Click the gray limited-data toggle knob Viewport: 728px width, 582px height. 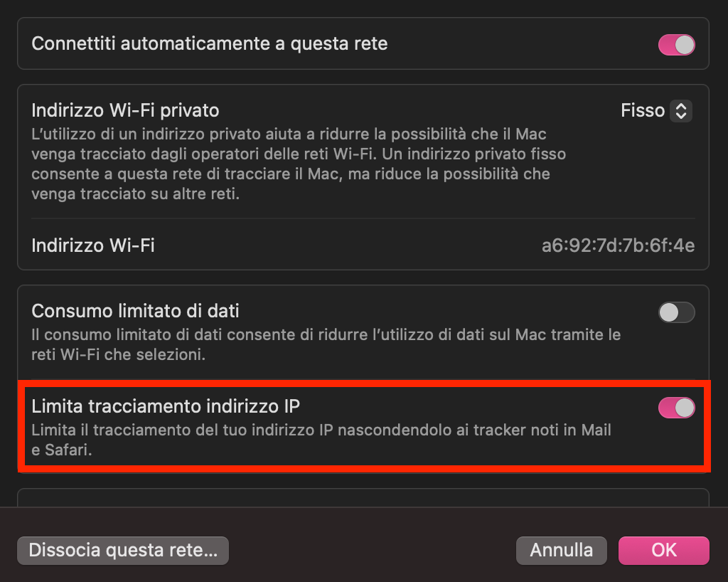(669, 312)
